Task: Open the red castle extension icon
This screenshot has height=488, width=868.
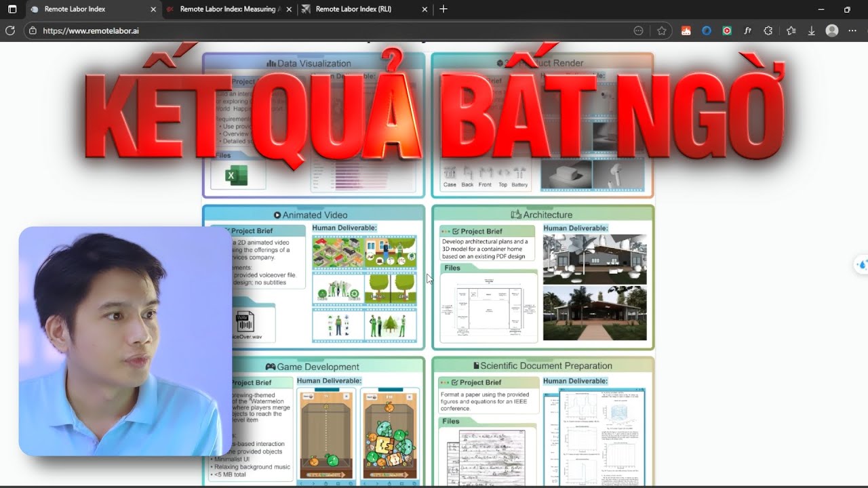Action: pos(686,30)
